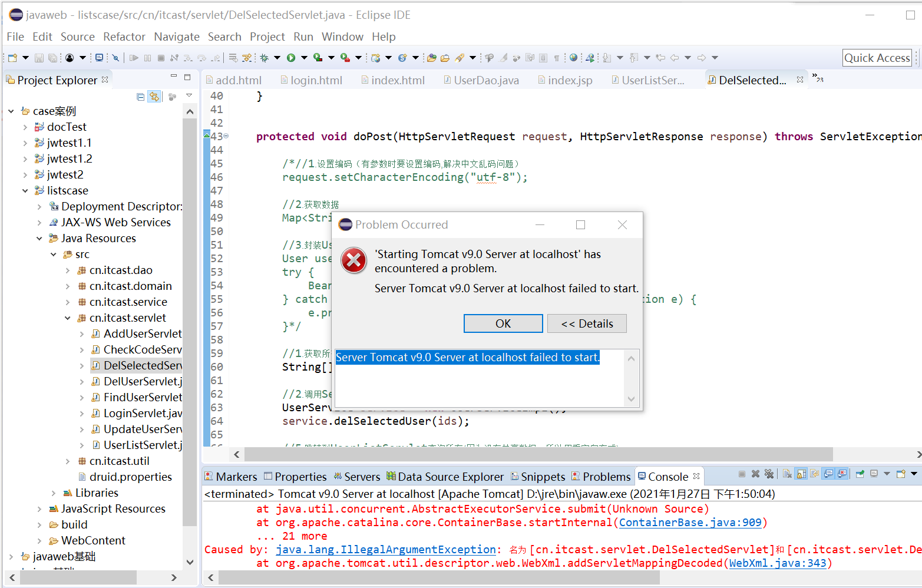Select DelUserServlet.java in Project Explorer

point(137,381)
